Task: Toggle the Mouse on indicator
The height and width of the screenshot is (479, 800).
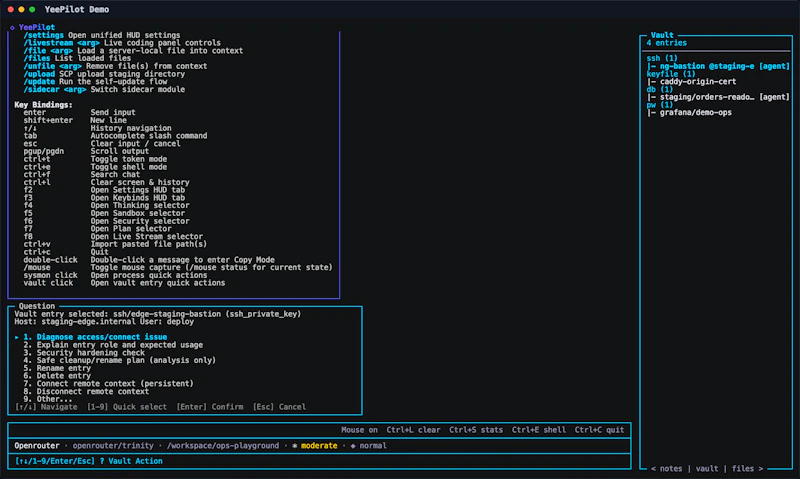Action: click(359, 430)
